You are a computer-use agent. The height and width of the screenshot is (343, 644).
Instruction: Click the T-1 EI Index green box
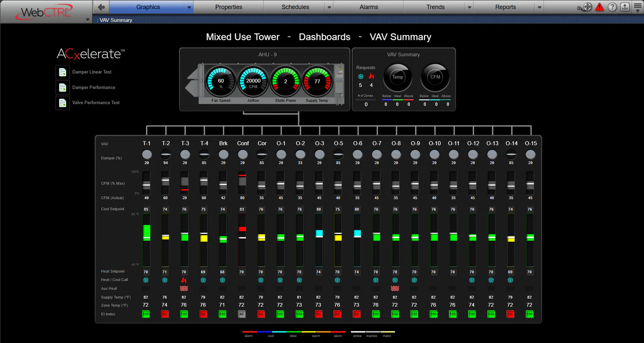[146, 314]
